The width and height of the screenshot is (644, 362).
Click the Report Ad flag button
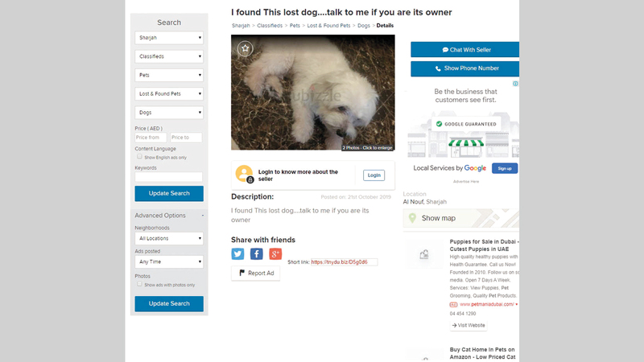(256, 274)
